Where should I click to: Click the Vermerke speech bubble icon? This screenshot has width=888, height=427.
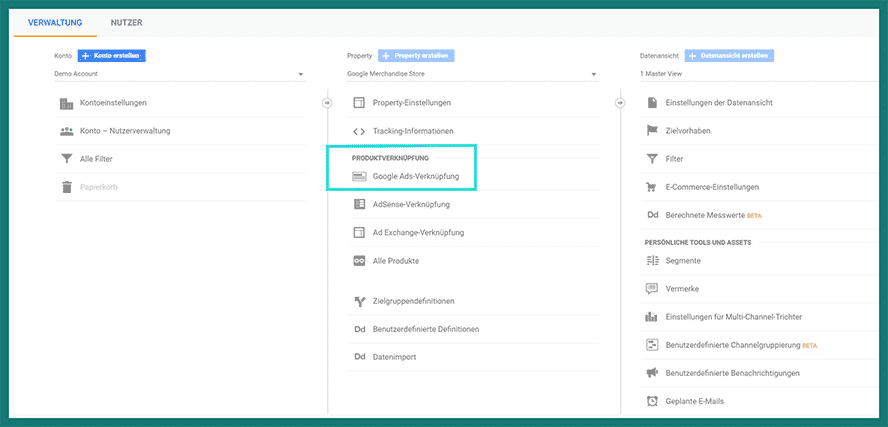click(652, 289)
